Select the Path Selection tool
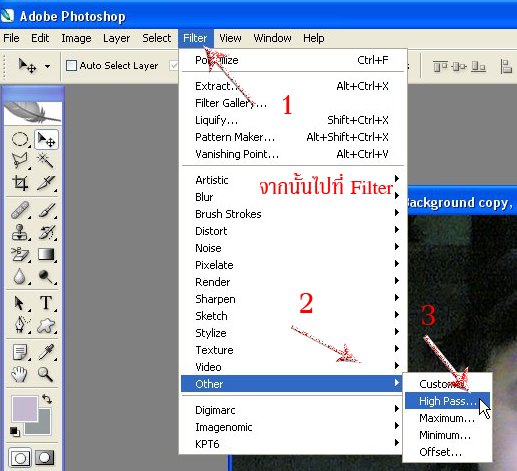 pyautogui.click(x=20, y=303)
